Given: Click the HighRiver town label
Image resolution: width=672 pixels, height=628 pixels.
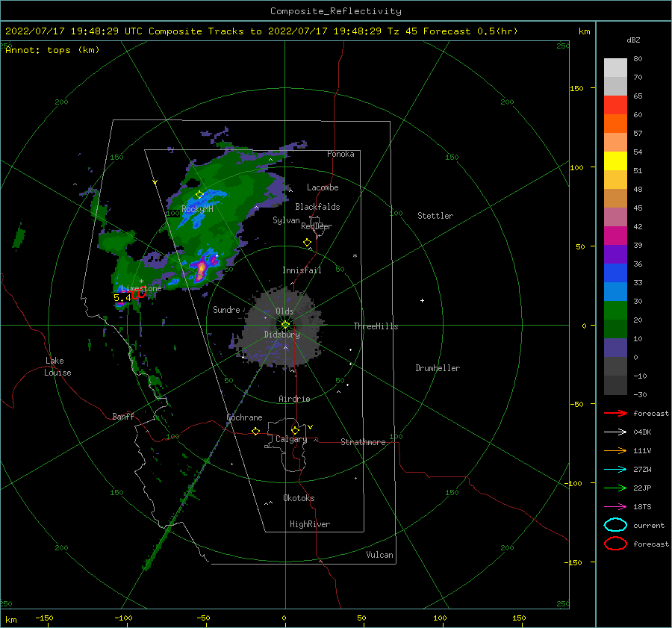Looking at the screenshot, I should point(310,524).
